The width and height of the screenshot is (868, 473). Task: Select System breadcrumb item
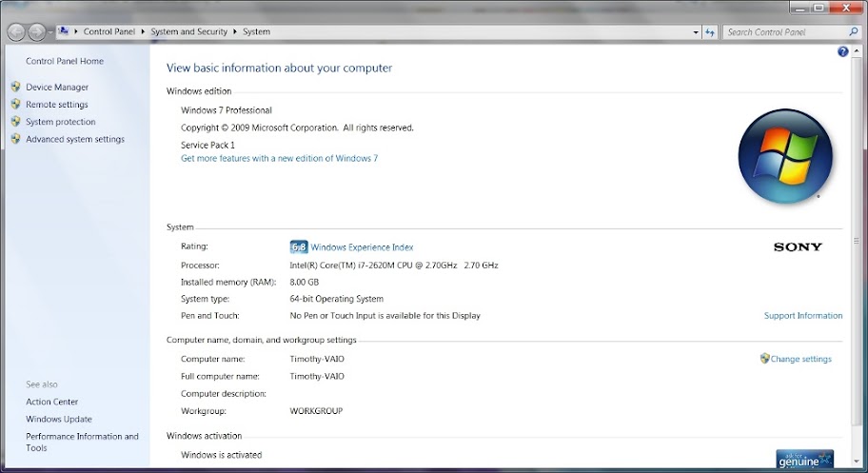click(x=256, y=31)
